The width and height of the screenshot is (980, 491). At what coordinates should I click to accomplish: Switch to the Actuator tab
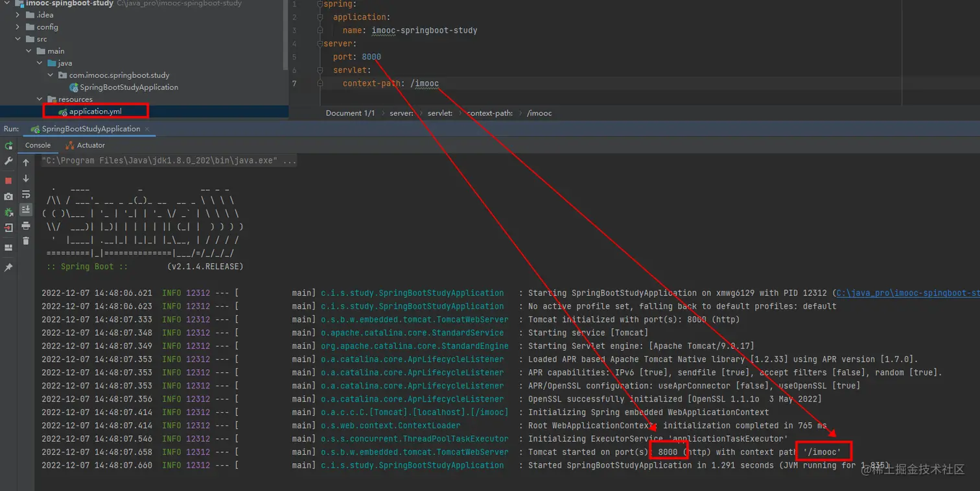pyautogui.click(x=85, y=145)
